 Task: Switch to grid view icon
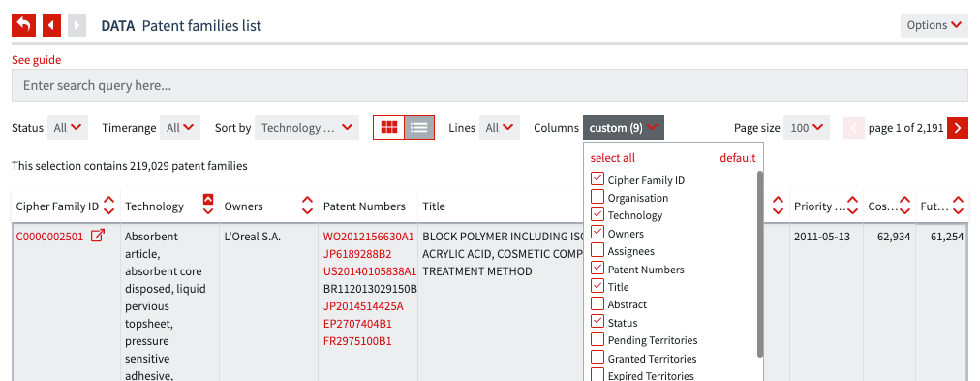tap(388, 128)
